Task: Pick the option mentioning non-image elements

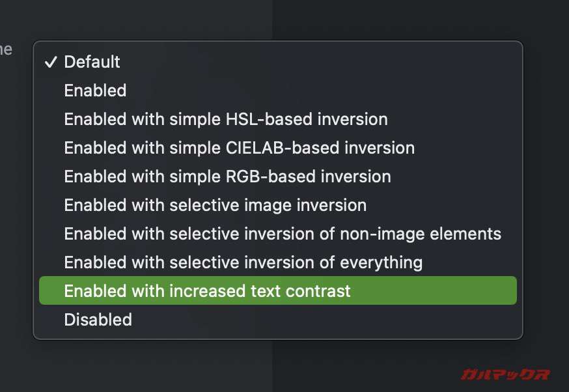Action: tap(282, 234)
